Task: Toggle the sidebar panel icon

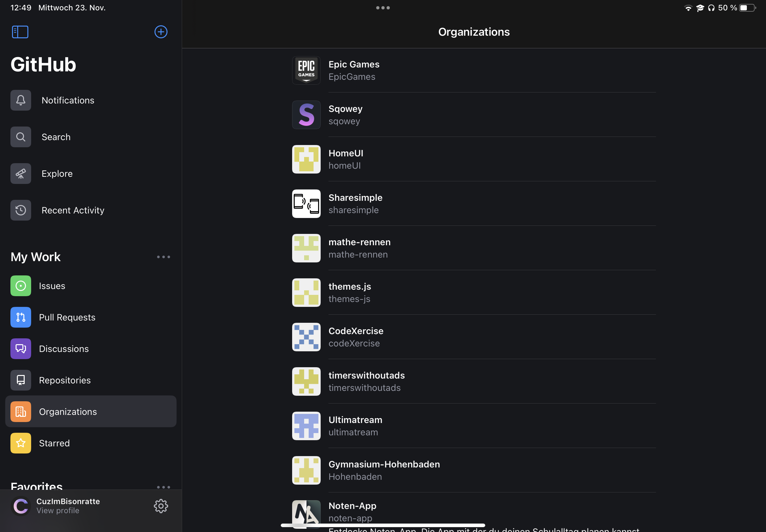Action: point(20,32)
